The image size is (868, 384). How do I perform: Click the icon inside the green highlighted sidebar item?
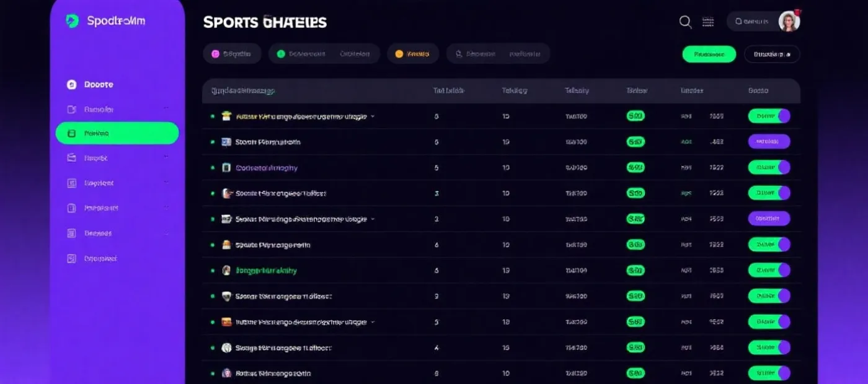(71, 133)
